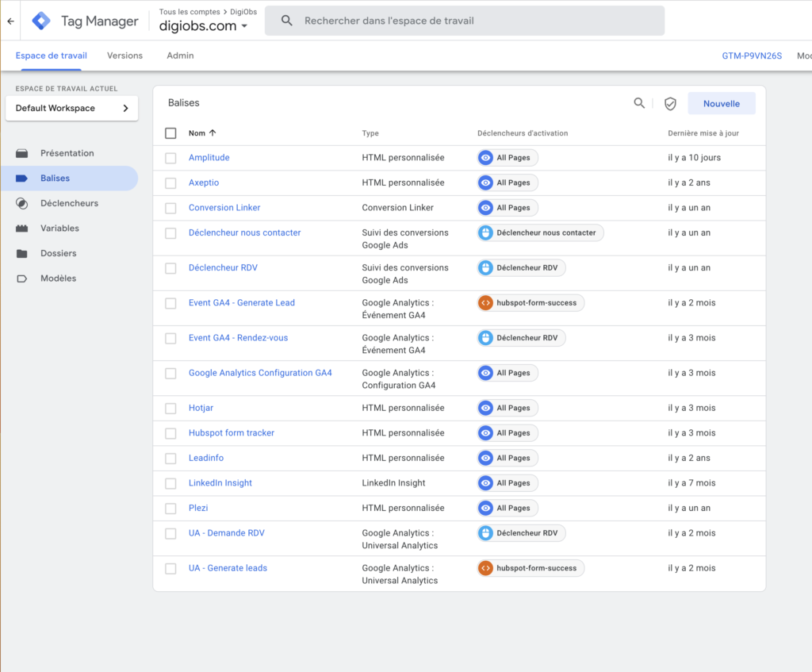Open Modèles in the sidebar
This screenshot has width=812, height=672.
[x=58, y=278]
